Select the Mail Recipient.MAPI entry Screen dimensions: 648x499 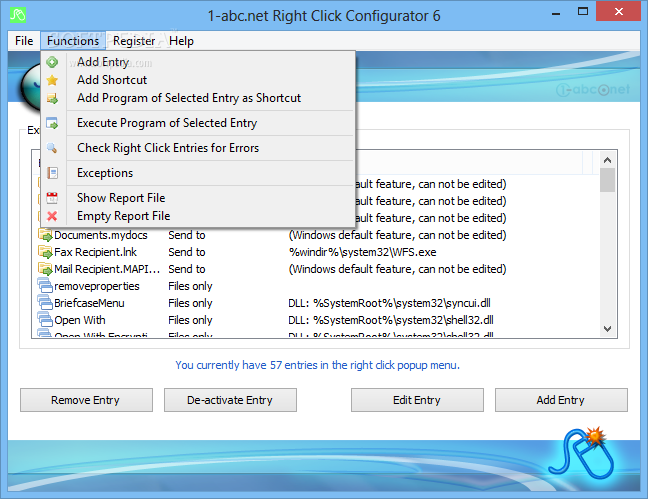316,269
